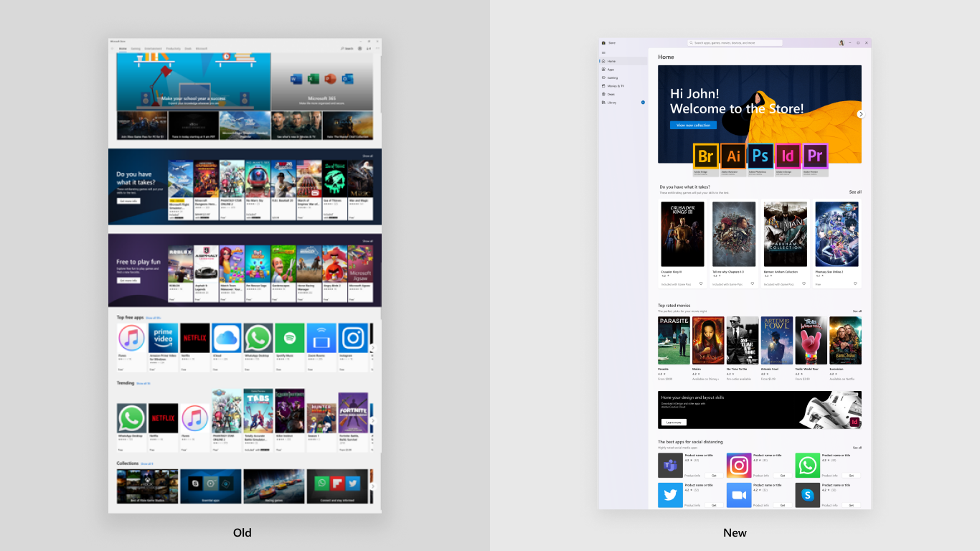Open the Parasite movie poster
This screenshot has height=551, width=980.
click(x=674, y=341)
